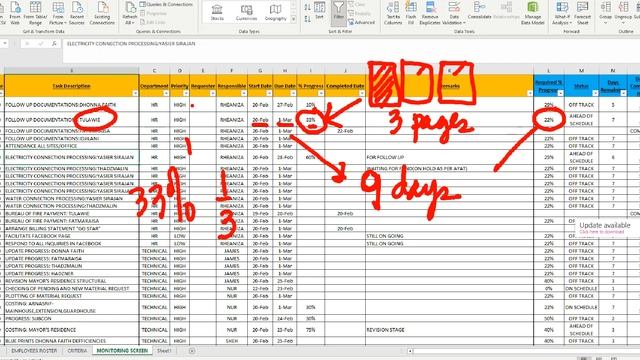Viewport: 640px width, 360px height.
Task: Click the Insert Function fx icon
Action: point(54,44)
